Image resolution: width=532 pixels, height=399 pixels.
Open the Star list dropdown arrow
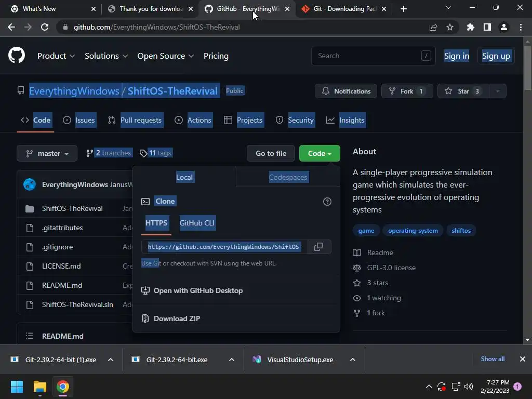(x=498, y=91)
